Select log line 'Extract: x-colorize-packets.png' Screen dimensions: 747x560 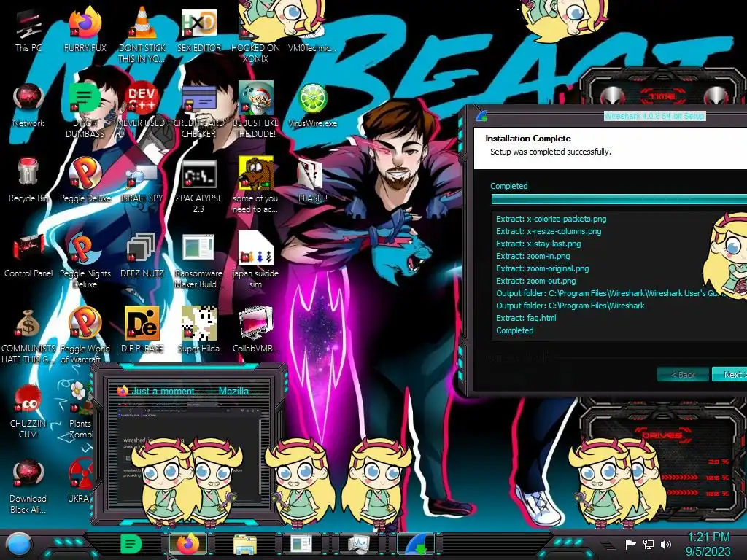(x=551, y=219)
